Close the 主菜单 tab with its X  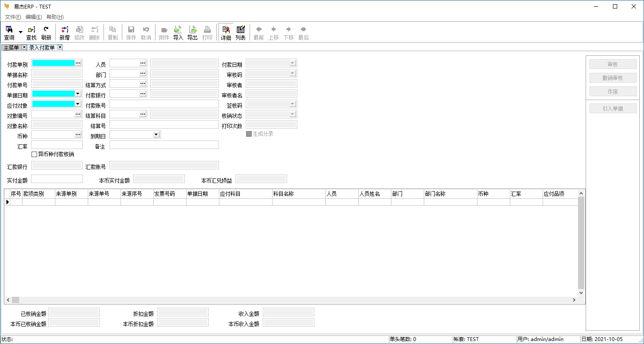click(24, 47)
